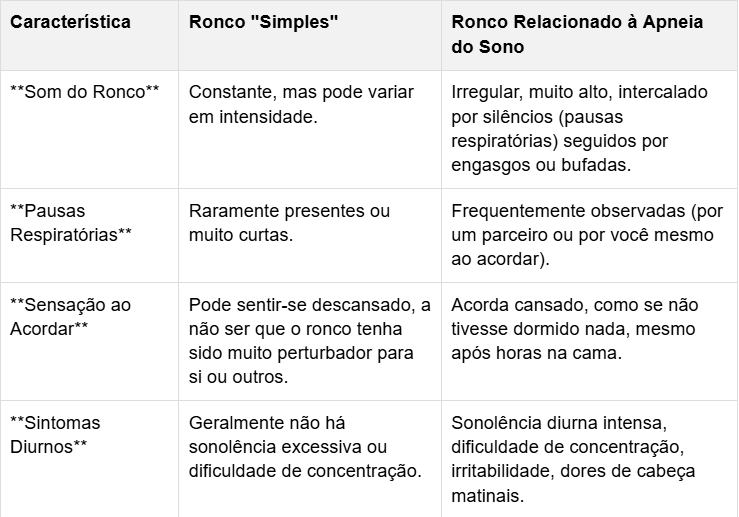Click the "Ronco Relacionado à Apneia do Sono" header
Screen dimensions: 739x517
(x=578, y=34)
